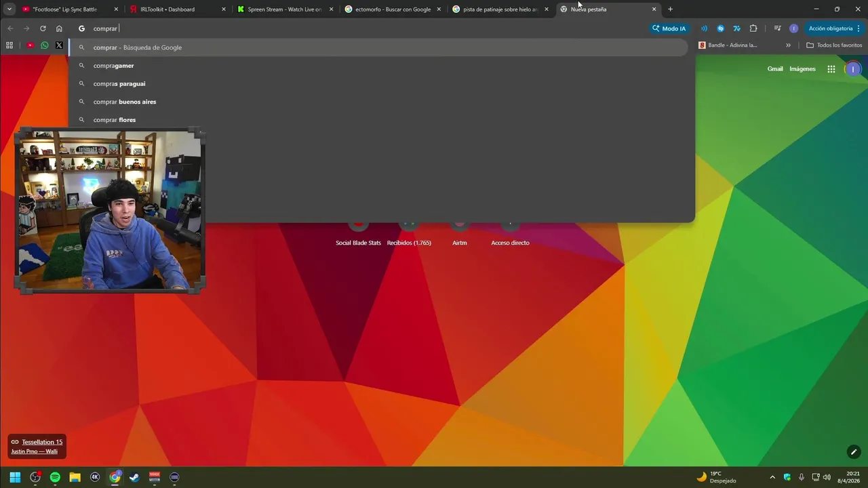Open 4K downloader from the taskbar
The height and width of the screenshot is (488, 868).
click(x=95, y=477)
